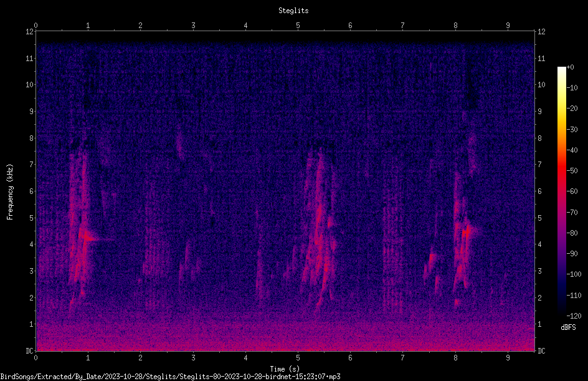Select the 8-second tick on the top axis
This screenshot has width=588, height=381.
(x=455, y=26)
